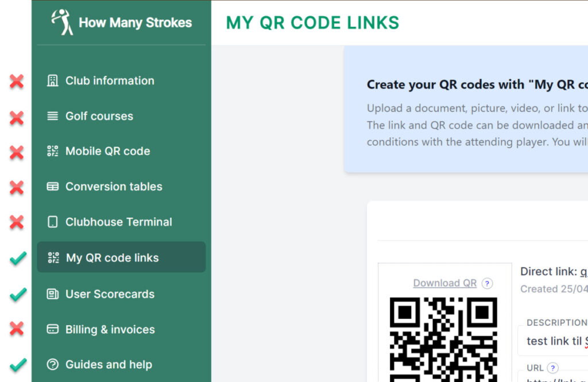Click the 'Create your QR codes' heading
The width and height of the screenshot is (588, 382).
477,84
